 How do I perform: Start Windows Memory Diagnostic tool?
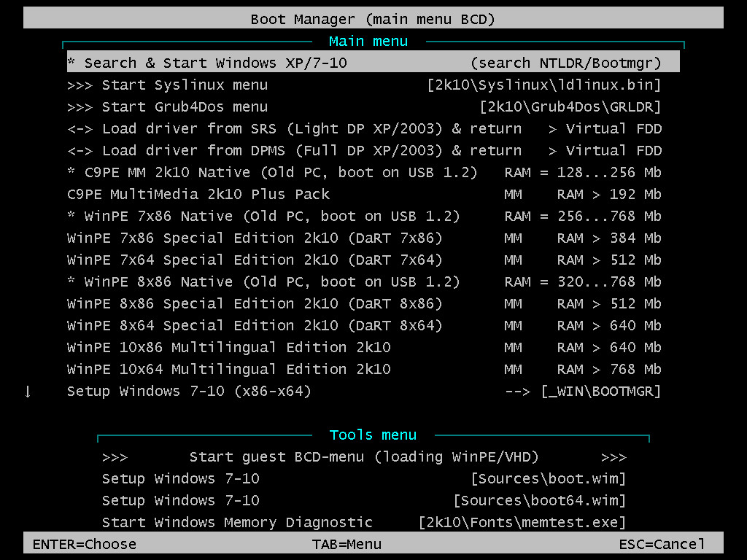363,522
